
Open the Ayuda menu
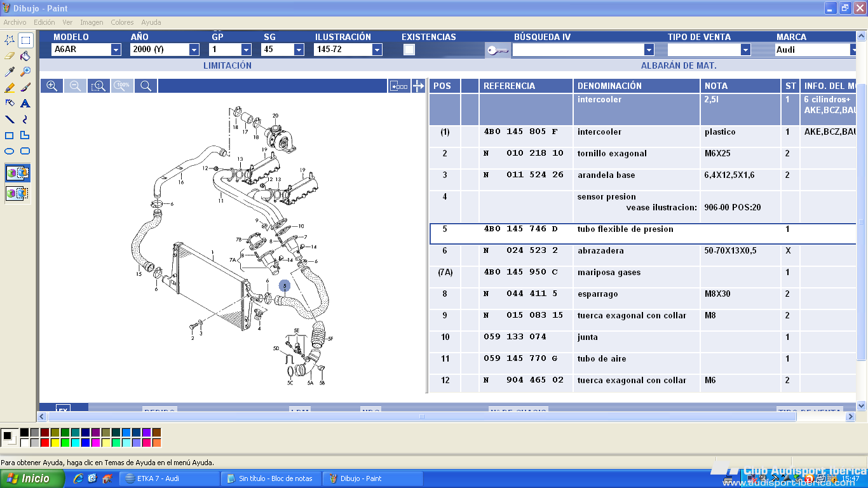click(x=151, y=22)
